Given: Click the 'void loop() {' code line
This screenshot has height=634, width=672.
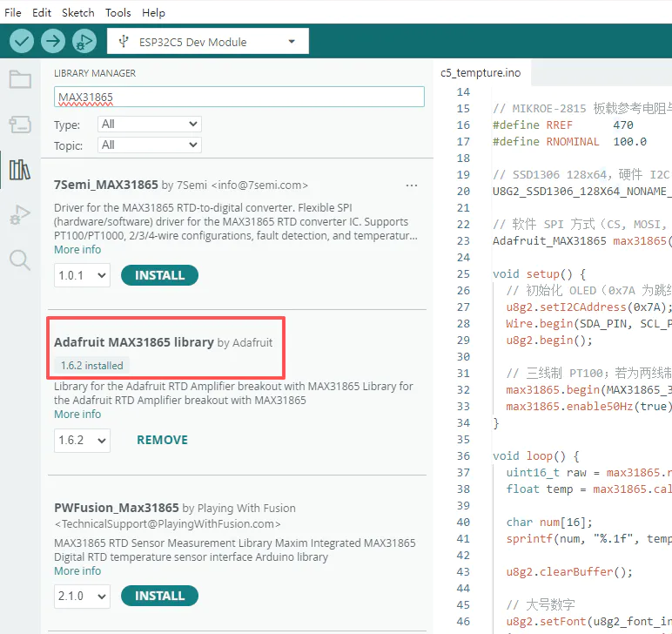Looking at the screenshot, I should click(x=536, y=455).
